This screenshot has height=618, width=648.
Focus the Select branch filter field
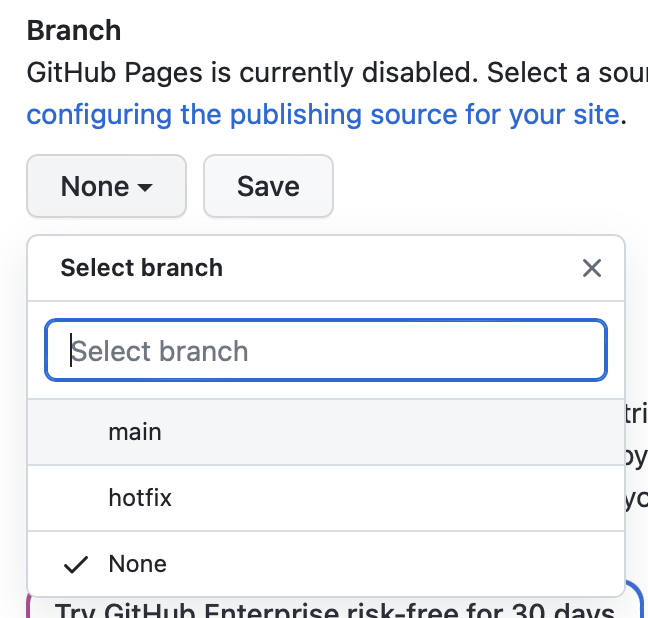[x=326, y=351]
